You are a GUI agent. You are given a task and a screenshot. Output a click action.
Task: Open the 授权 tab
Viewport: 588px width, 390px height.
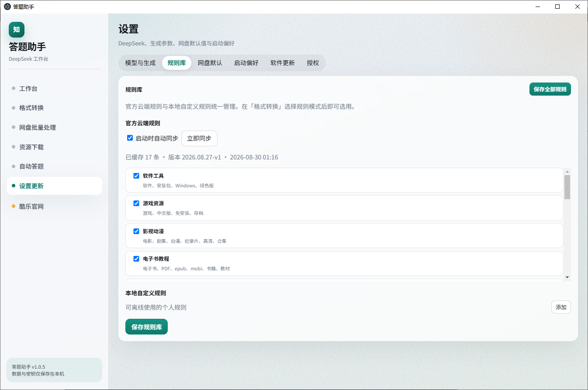313,63
